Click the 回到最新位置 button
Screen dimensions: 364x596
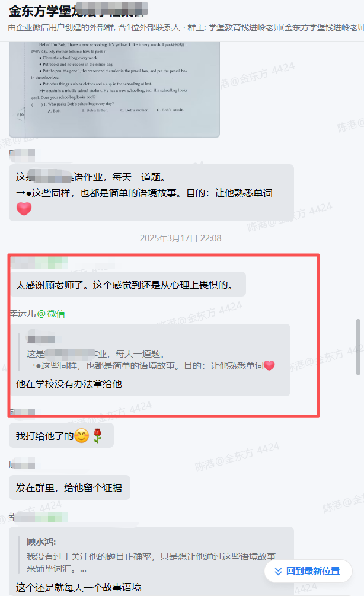click(x=308, y=571)
